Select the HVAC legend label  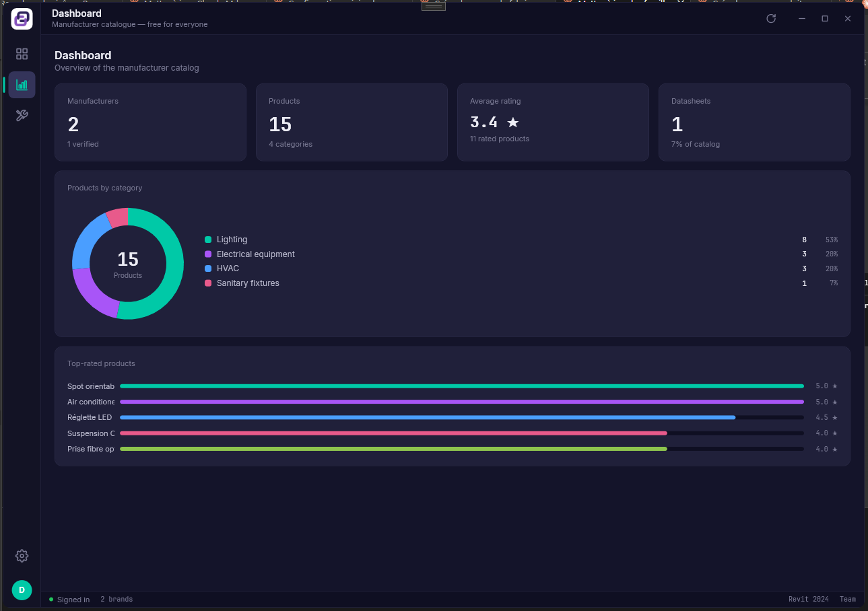click(x=228, y=268)
